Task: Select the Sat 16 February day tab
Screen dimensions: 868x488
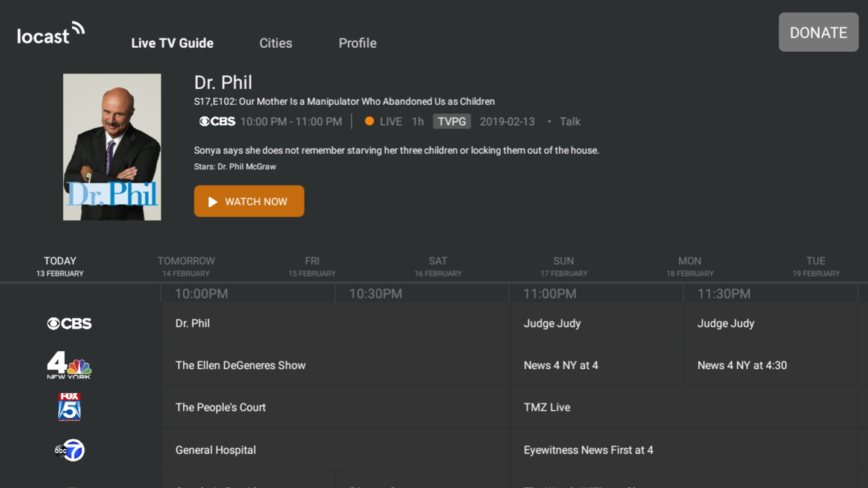Action: 438,266
